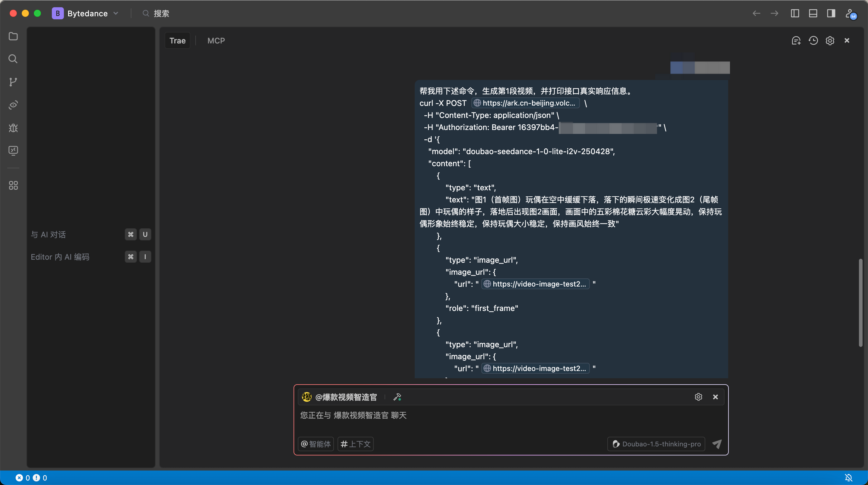Open the Explorer folder icon in sidebar

13,36
